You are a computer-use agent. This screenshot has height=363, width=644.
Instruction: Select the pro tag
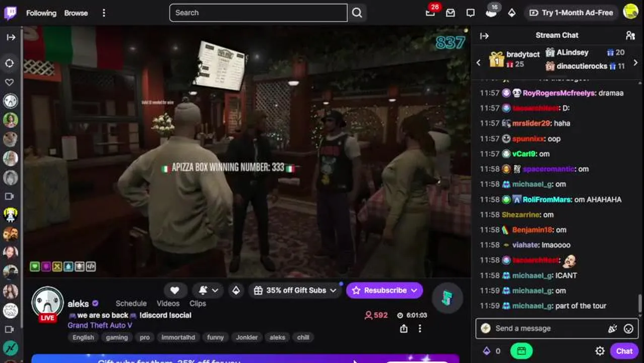tap(145, 337)
